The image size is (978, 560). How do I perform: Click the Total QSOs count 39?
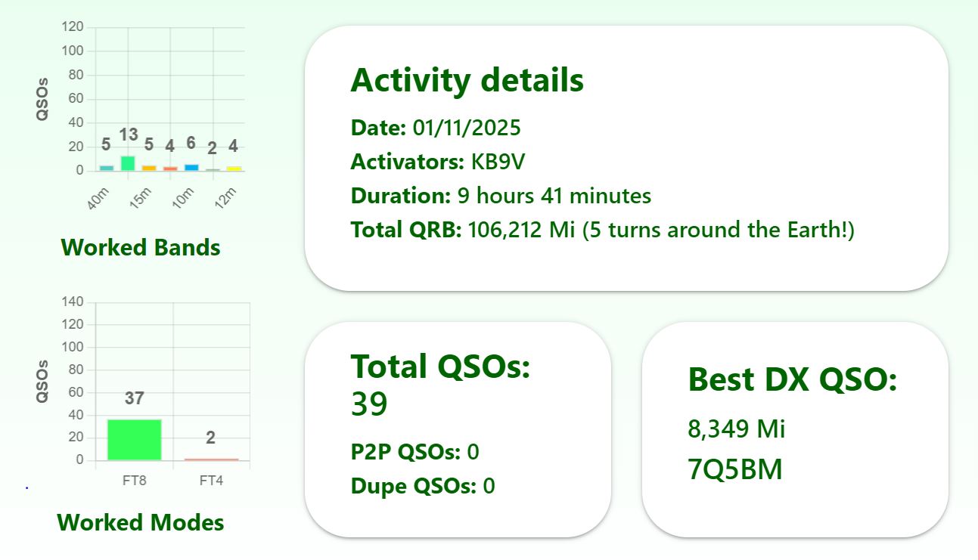pos(369,404)
